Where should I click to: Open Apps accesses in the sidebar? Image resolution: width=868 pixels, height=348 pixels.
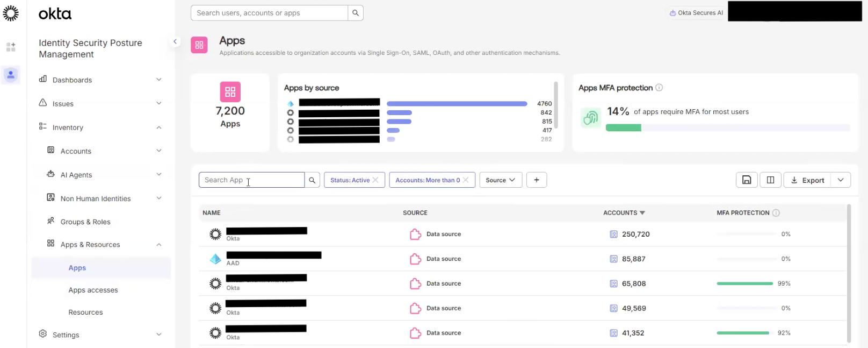(x=93, y=290)
